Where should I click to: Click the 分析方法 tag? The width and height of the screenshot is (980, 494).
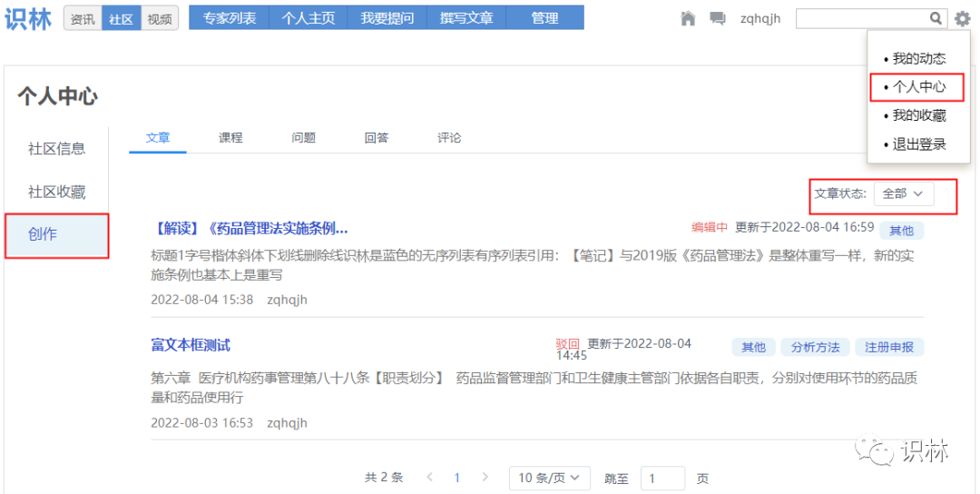point(815,347)
